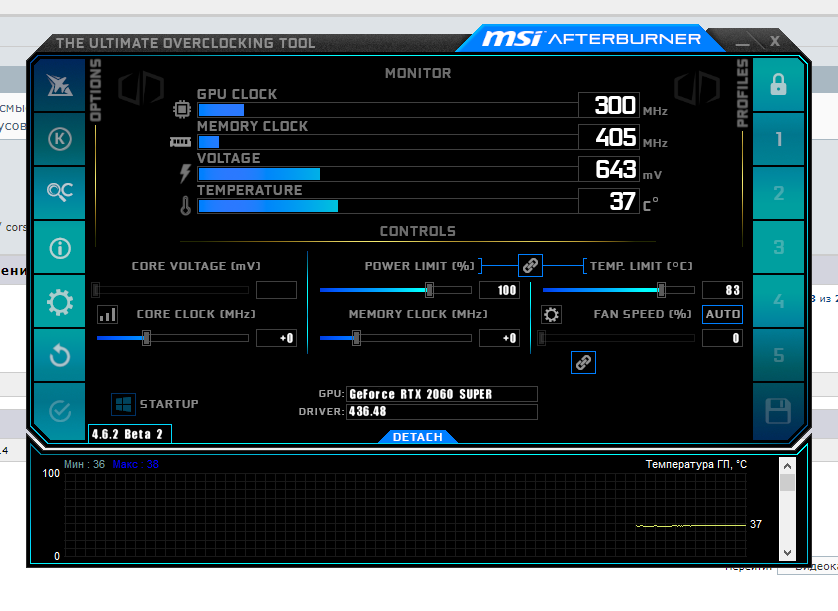This screenshot has width=838, height=611.
Task: Click the temperature 37 C readout
Action: click(x=609, y=201)
